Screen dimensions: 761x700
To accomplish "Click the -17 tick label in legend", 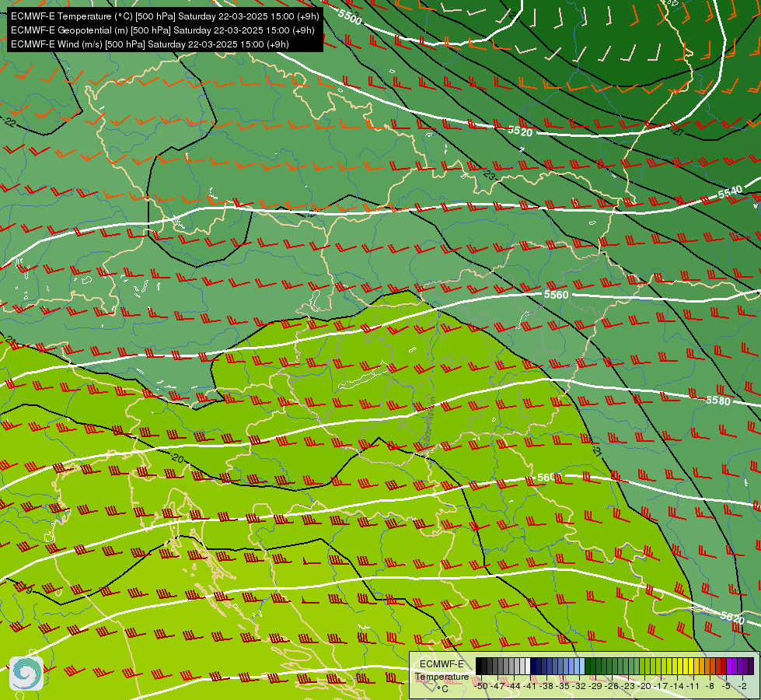I will pyautogui.click(x=661, y=686).
